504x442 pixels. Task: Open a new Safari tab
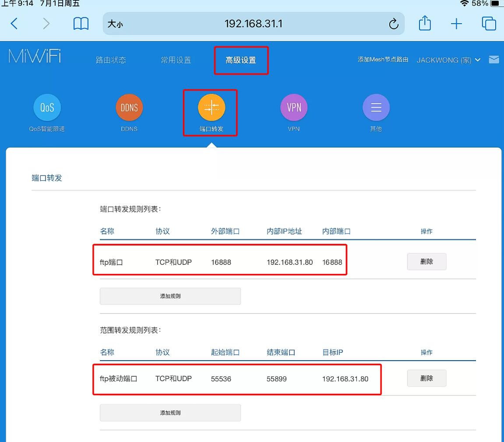[456, 24]
